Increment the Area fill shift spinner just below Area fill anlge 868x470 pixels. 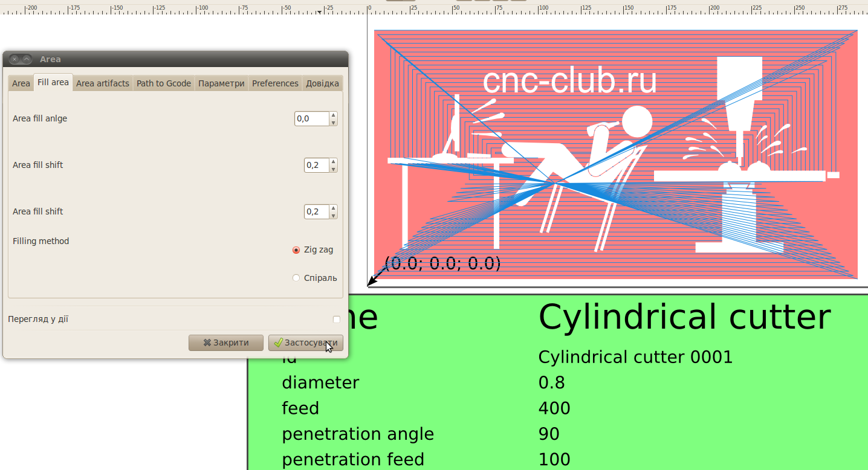tap(333, 161)
